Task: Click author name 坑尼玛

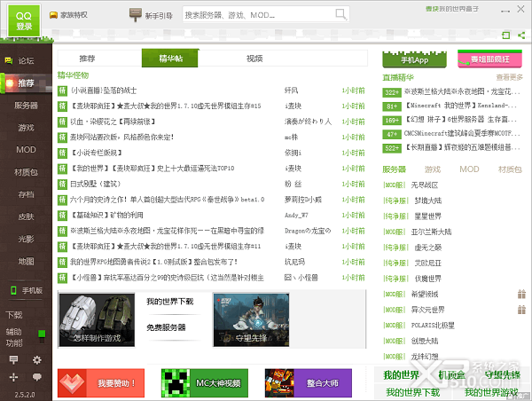Action: (294, 262)
